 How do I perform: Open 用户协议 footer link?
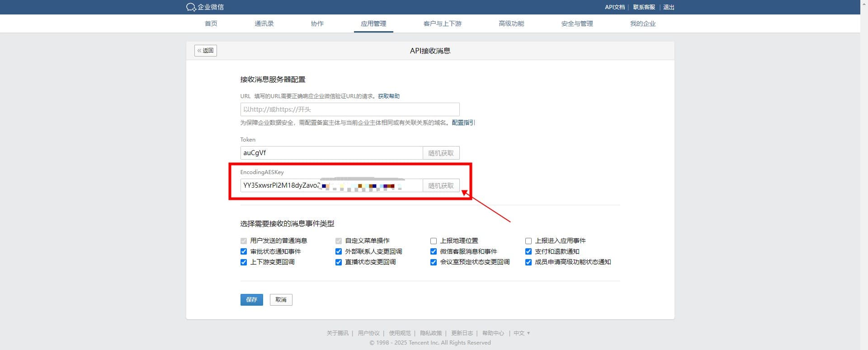tap(369, 333)
